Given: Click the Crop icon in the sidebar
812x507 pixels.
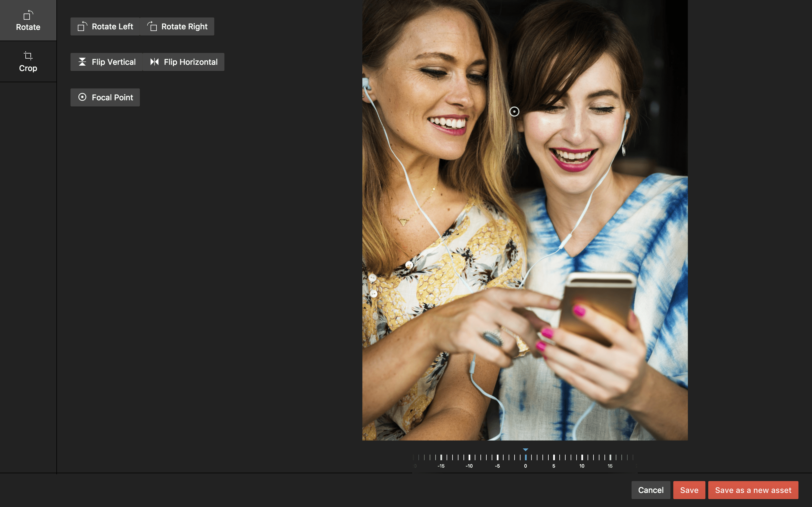Looking at the screenshot, I should click(x=28, y=56).
